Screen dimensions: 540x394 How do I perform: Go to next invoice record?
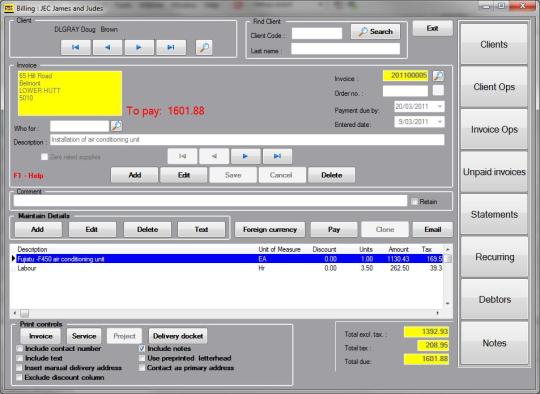(246, 156)
